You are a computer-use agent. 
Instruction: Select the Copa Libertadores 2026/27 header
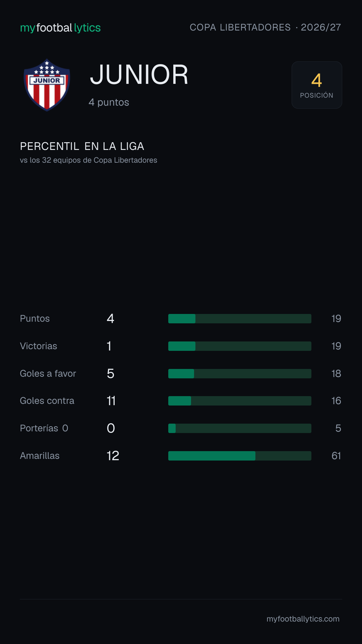point(265,28)
